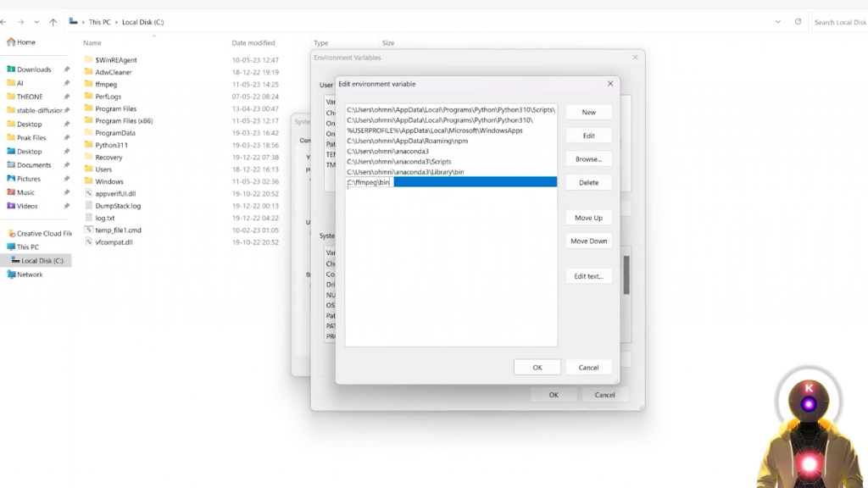This screenshot has height=488, width=868.
Task: Select the Program Files (x86) folder
Action: [124, 120]
